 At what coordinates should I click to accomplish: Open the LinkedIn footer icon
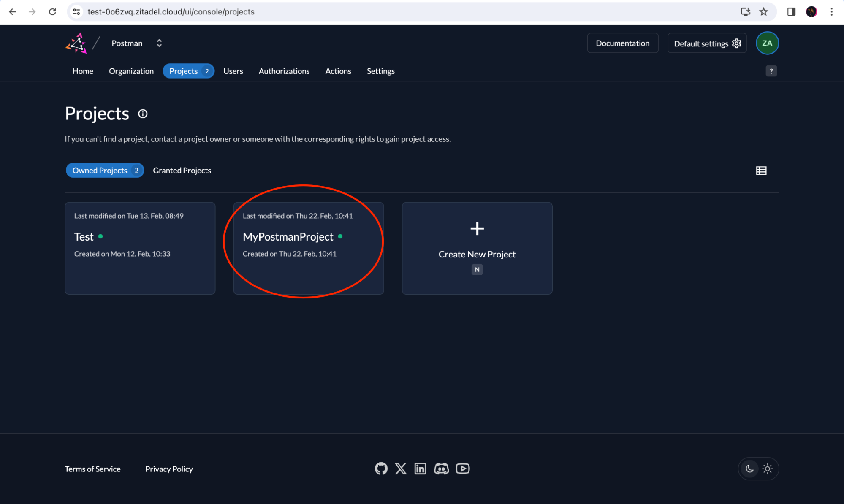(x=420, y=469)
